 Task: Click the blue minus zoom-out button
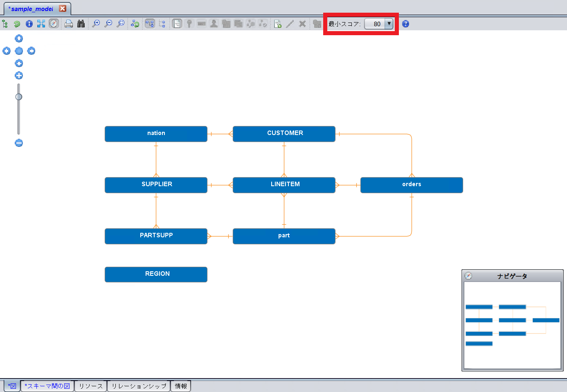[19, 143]
